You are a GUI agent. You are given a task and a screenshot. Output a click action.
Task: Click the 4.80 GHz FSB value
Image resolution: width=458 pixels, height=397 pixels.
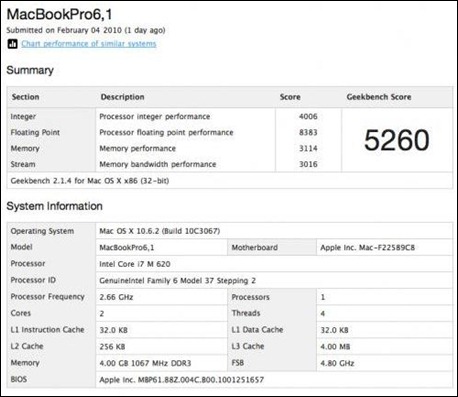coord(337,363)
